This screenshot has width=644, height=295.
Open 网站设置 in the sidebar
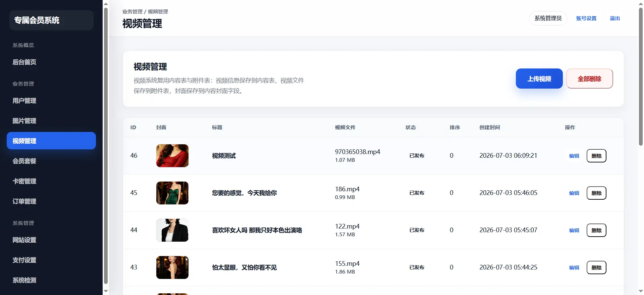point(51,240)
